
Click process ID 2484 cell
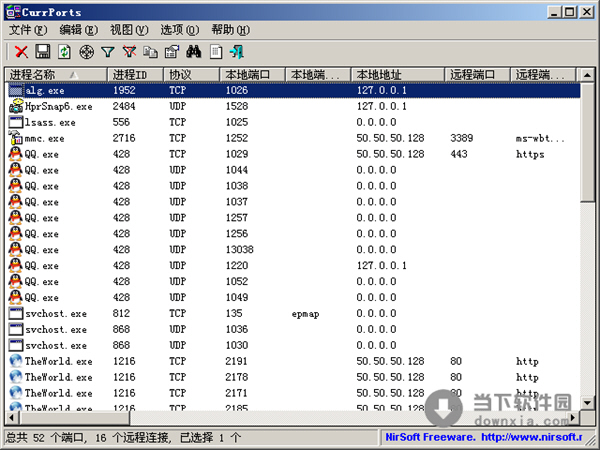click(x=124, y=106)
